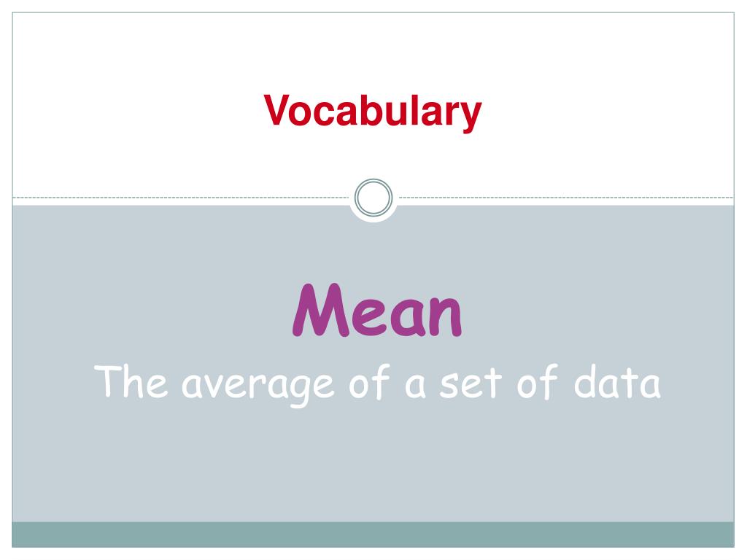Click the dashed divider line left of circle
This screenshot has width=747, height=560.
coord(181,198)
